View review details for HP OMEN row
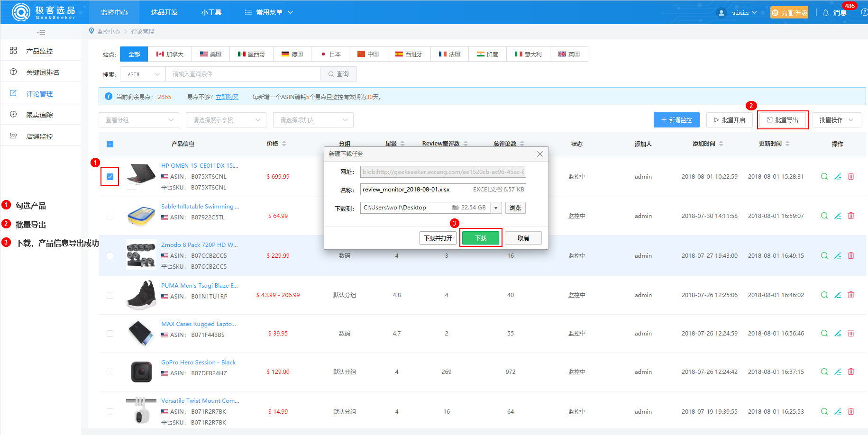 [x=824, y=176]
